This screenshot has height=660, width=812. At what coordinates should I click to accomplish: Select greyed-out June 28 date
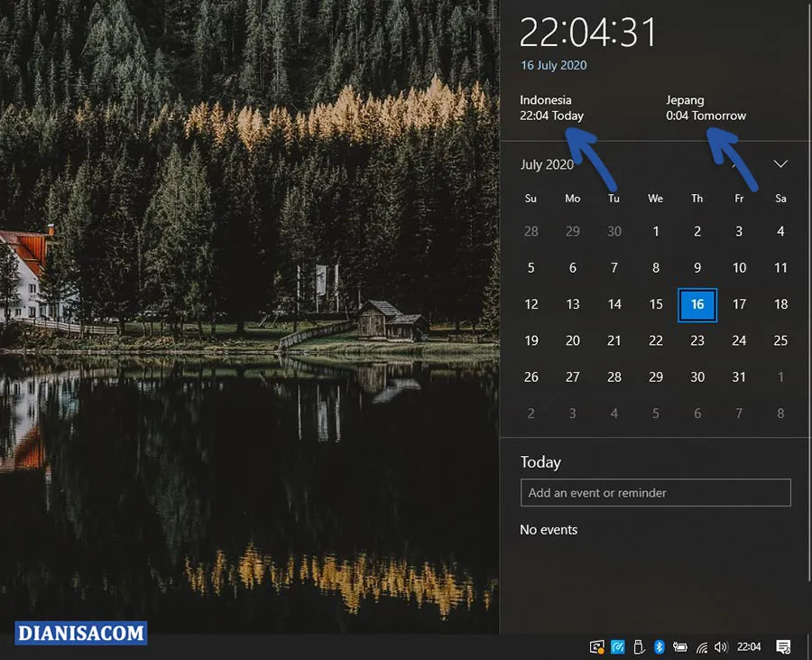point(531,231)
